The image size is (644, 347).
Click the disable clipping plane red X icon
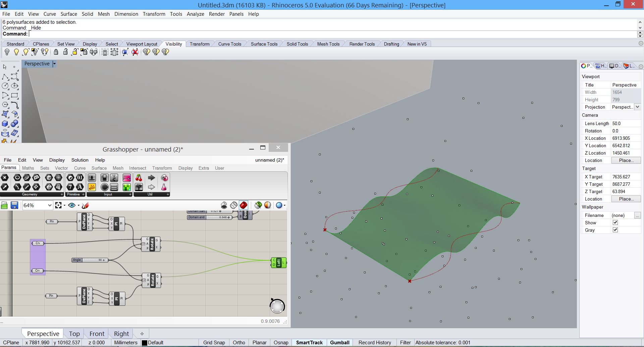pyautogui.click(x=135, y=52)
